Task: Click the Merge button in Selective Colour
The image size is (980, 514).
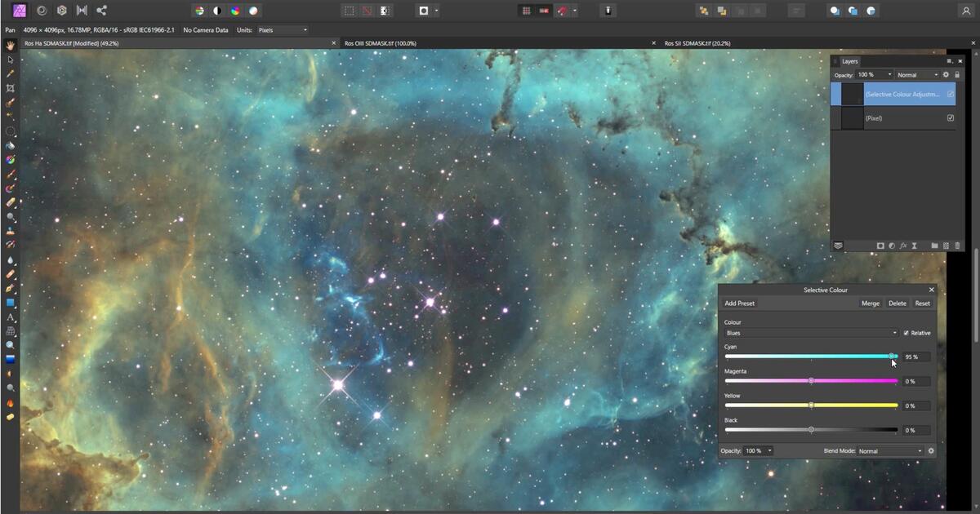Action: coord(870,303)
